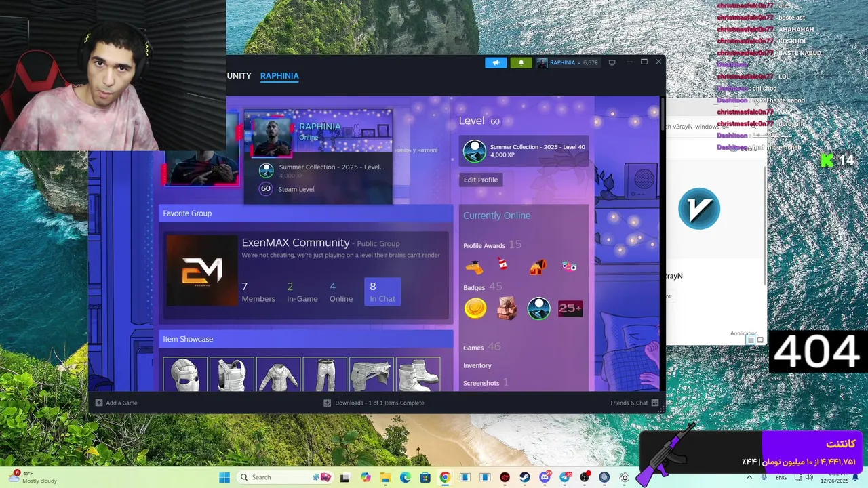Open Discord from the taskbar
This screenshot has height=488, width=868.
[x=545, y=477]
